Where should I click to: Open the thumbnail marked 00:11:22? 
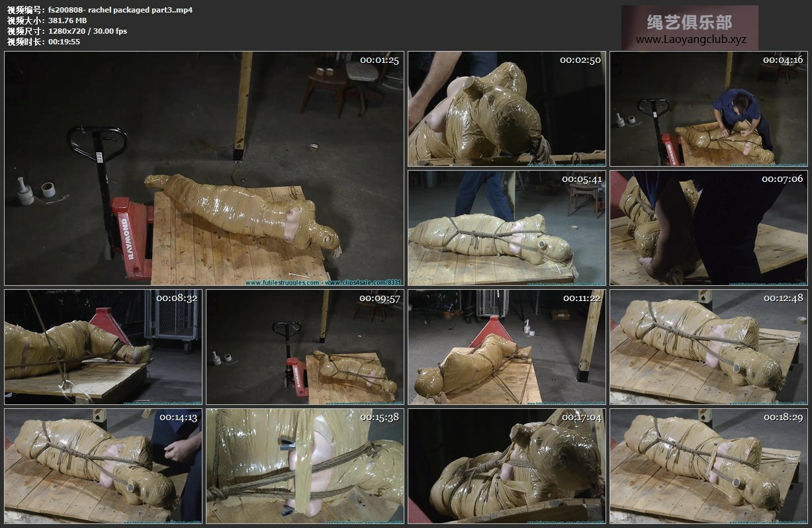tap(506, 347)
